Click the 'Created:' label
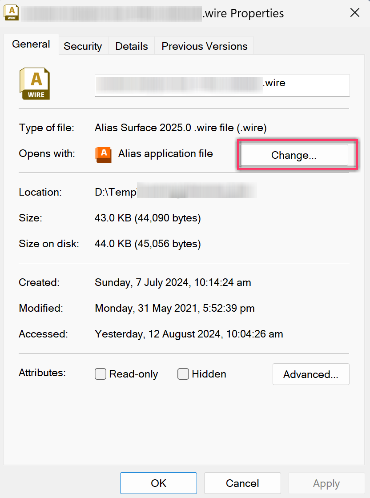The height and width of the screenshot is (498, 370). point(39,282)
